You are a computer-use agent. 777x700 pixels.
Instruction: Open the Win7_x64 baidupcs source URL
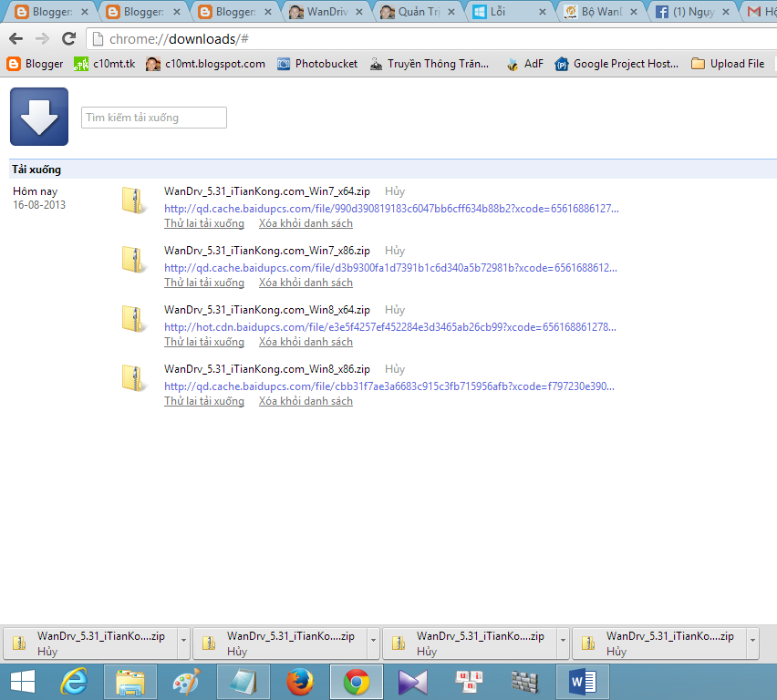[x=391, y=209]
